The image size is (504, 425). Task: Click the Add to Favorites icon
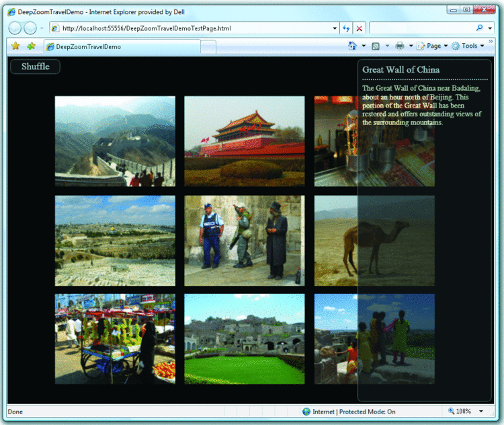tap(31, 46)
